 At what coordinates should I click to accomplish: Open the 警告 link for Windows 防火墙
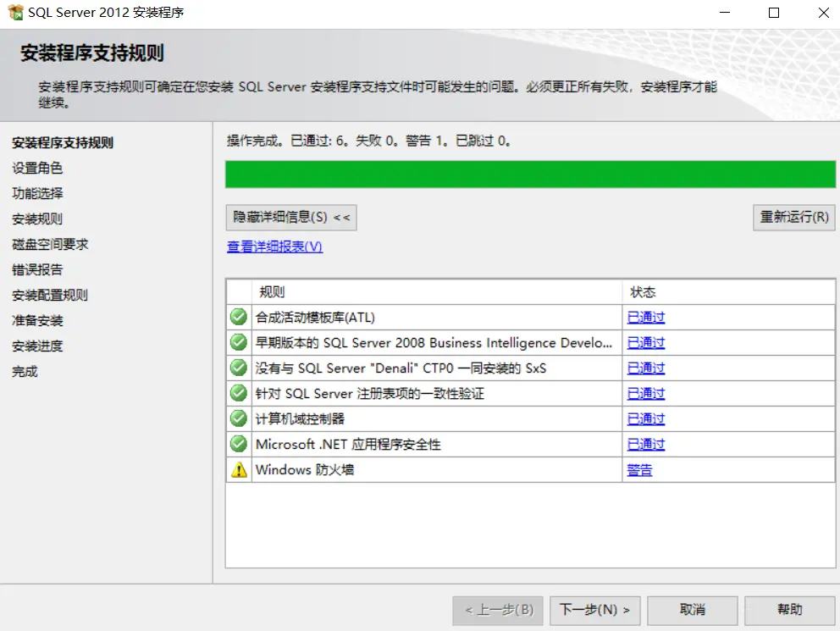tap(639, 470)
